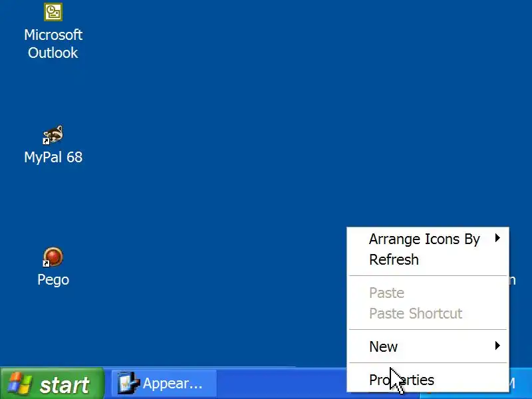This screenshot has height=399, width=532.
Task: Select the MyPal 68 raccoon shortcut icon
Action: coord(53,135)
